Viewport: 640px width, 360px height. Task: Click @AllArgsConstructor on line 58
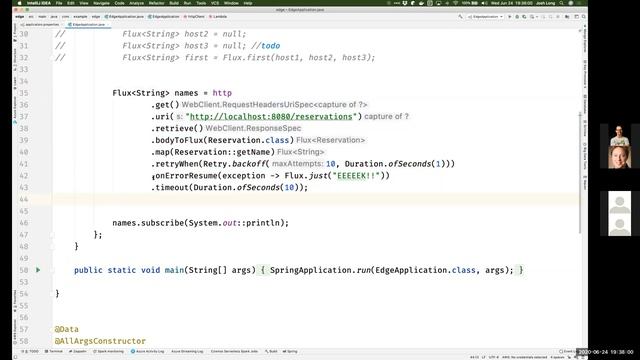click(100, 341)
